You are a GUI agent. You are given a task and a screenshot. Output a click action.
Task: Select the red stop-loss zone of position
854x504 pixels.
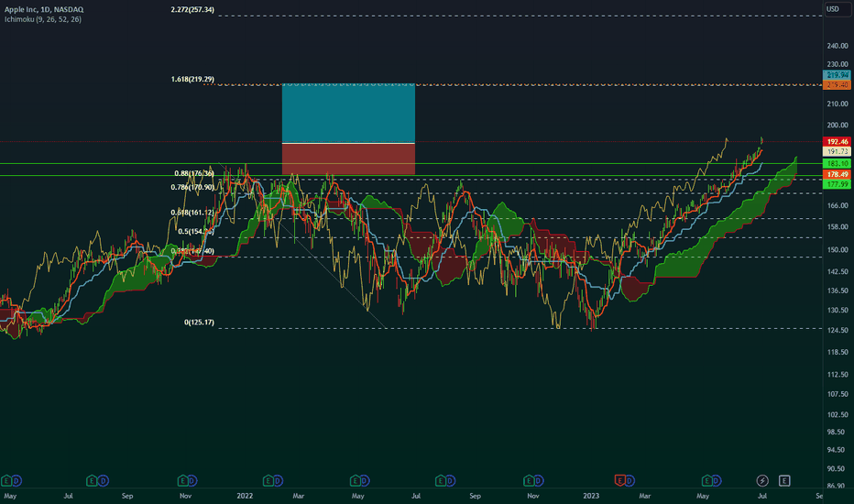point(348,159)
